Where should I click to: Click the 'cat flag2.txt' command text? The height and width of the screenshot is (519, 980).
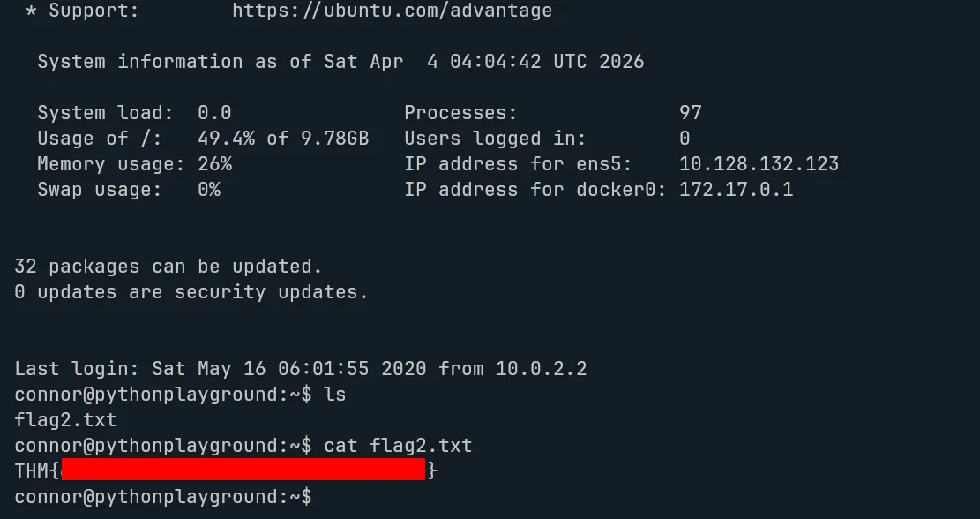pos(398,446)
